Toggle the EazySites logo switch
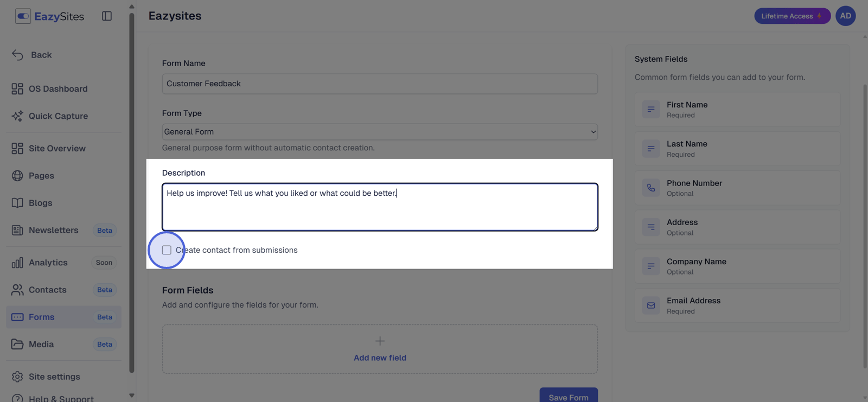The width and height of the screenshot is (868, 402). pyautogui.click(x=23, y=16)
